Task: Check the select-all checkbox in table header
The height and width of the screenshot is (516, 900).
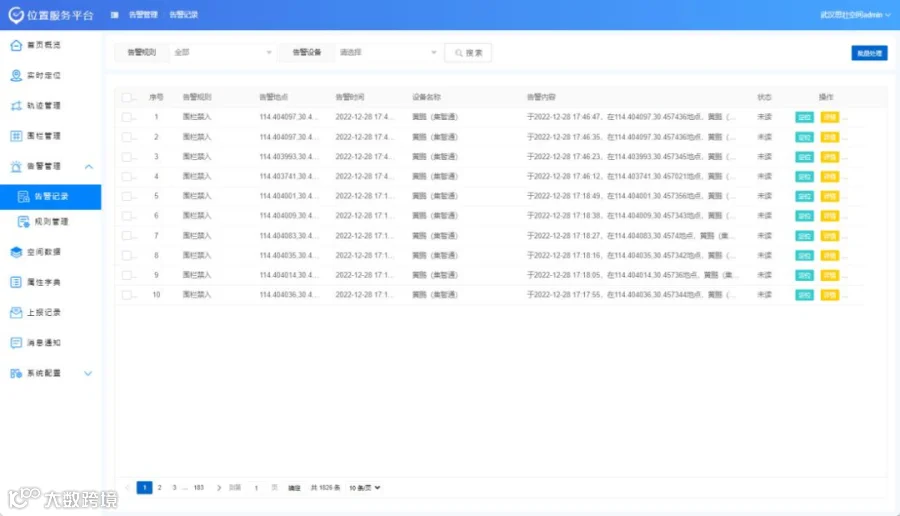Action: point(127,98)
